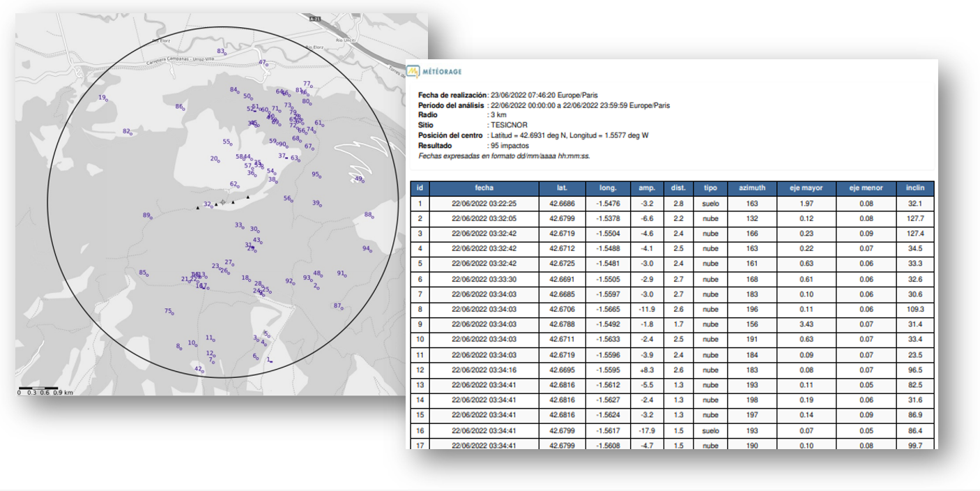Click the 'amp.' column header
Screen dimensions: 980x491
[x=648, y=188]
